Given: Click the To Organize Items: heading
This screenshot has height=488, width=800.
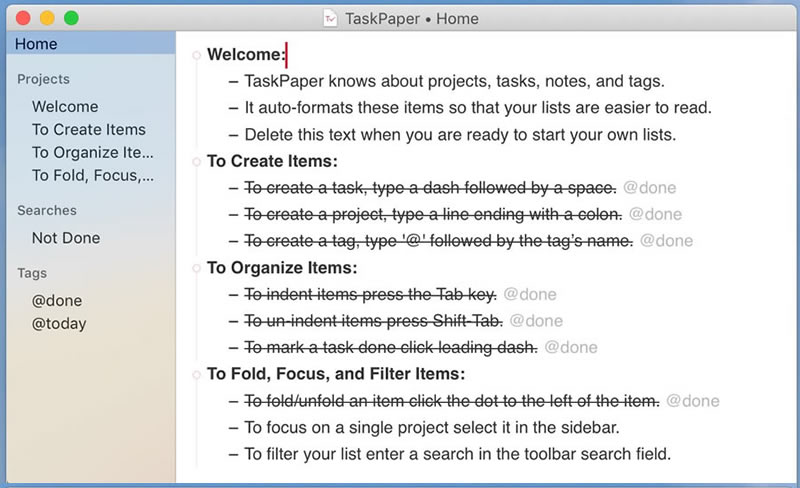Looking at the screenshot, I should (282, 267).
